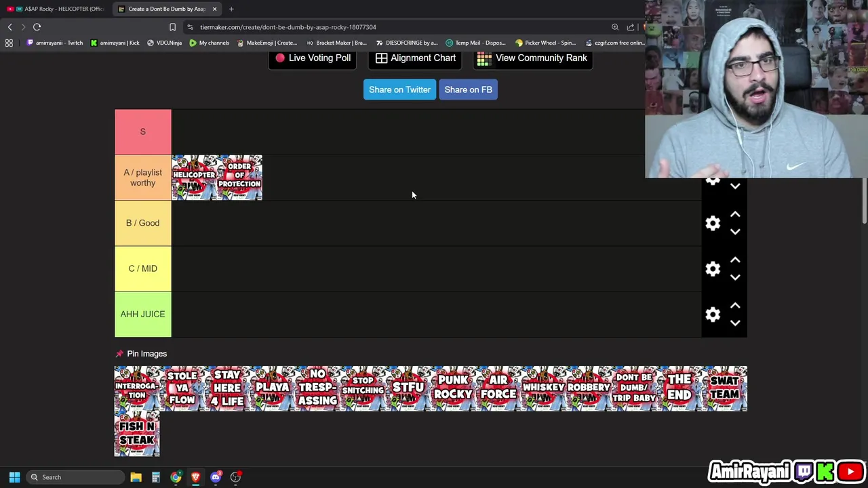Move C / MID row up
The image size is (868, 488).
pos(735,260)
